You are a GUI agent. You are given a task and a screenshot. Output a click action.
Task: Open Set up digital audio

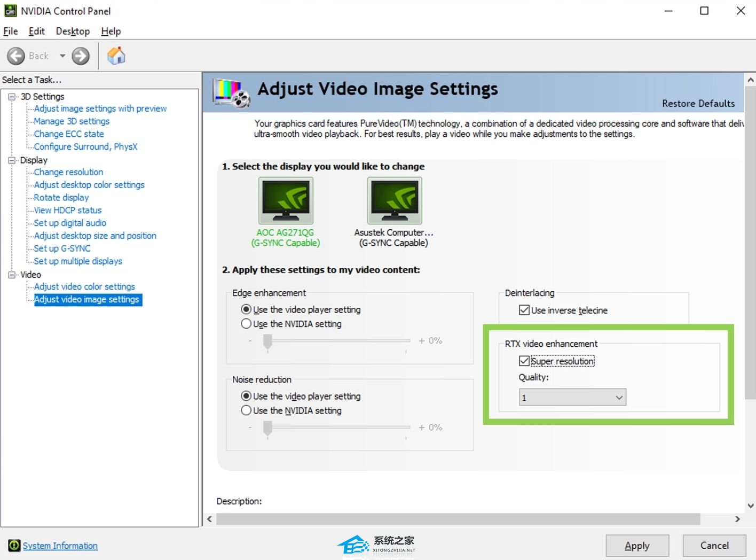(70, 223)
